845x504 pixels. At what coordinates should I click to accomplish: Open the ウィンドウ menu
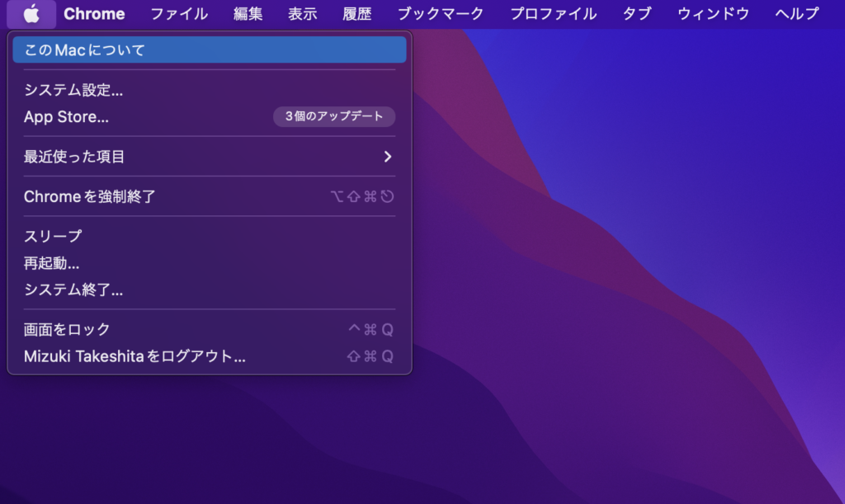[x=713, y=14]
